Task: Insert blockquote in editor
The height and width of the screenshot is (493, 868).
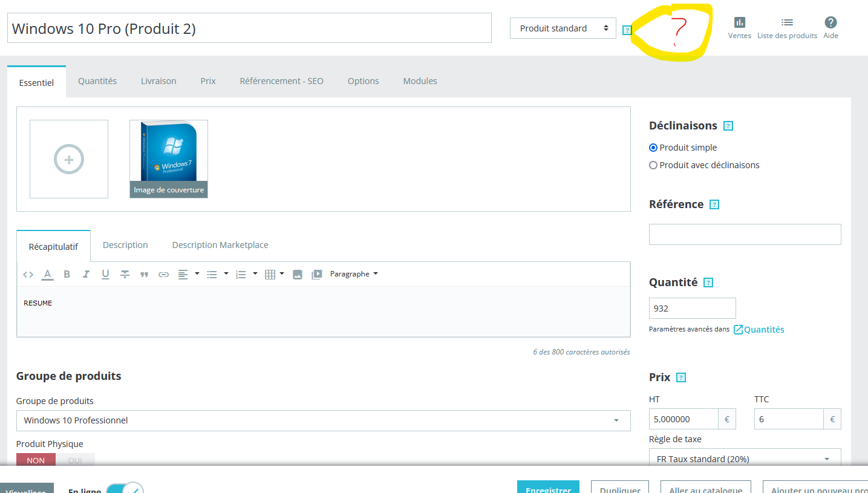Action: 144,275
